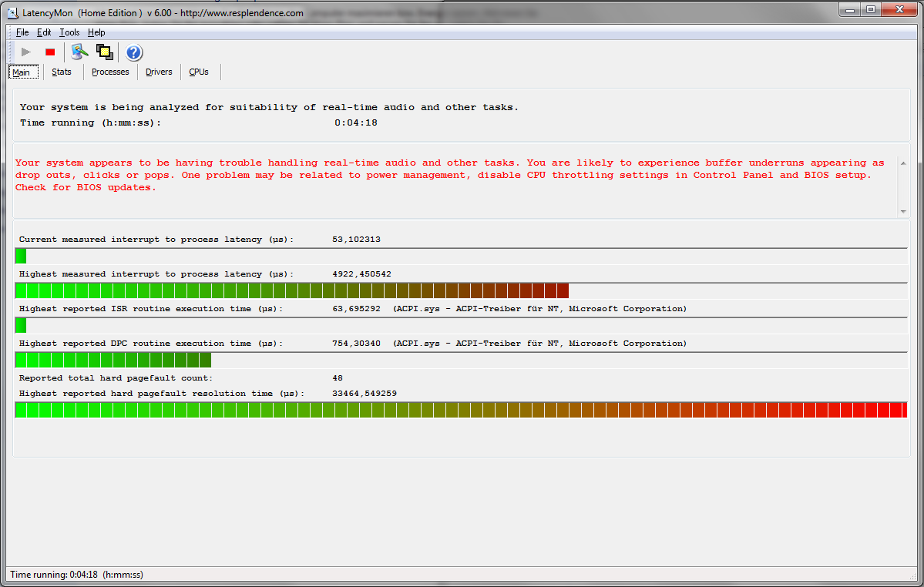Open the Edit menu
The width and height of the screenshot is (924, 587).
click(44, 32)
